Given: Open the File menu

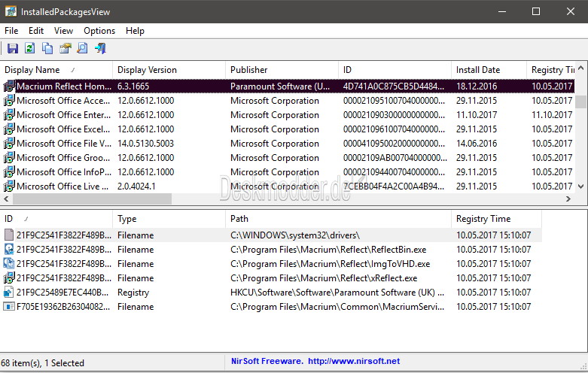Looking at the screenshot, I should 11,31.
